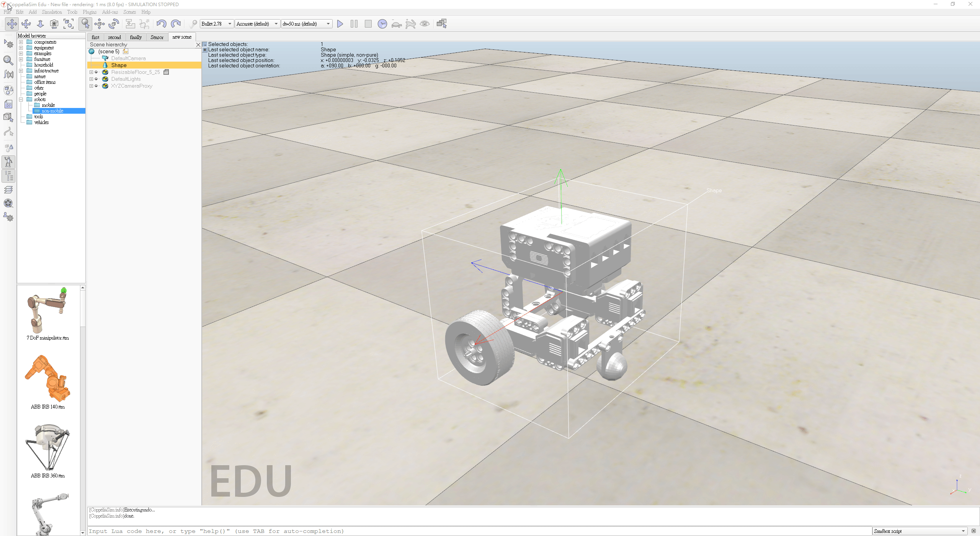Expand the infrastructure folder

click(21, 71)
